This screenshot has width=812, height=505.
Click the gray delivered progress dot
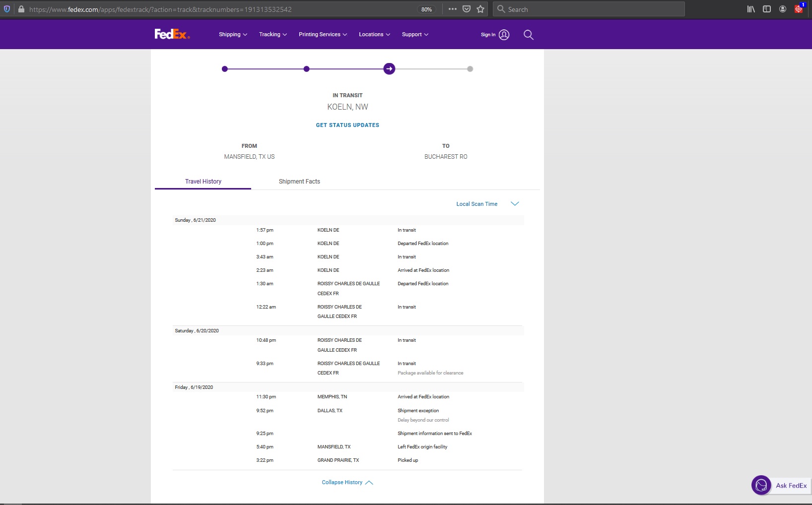click(470, 69)
